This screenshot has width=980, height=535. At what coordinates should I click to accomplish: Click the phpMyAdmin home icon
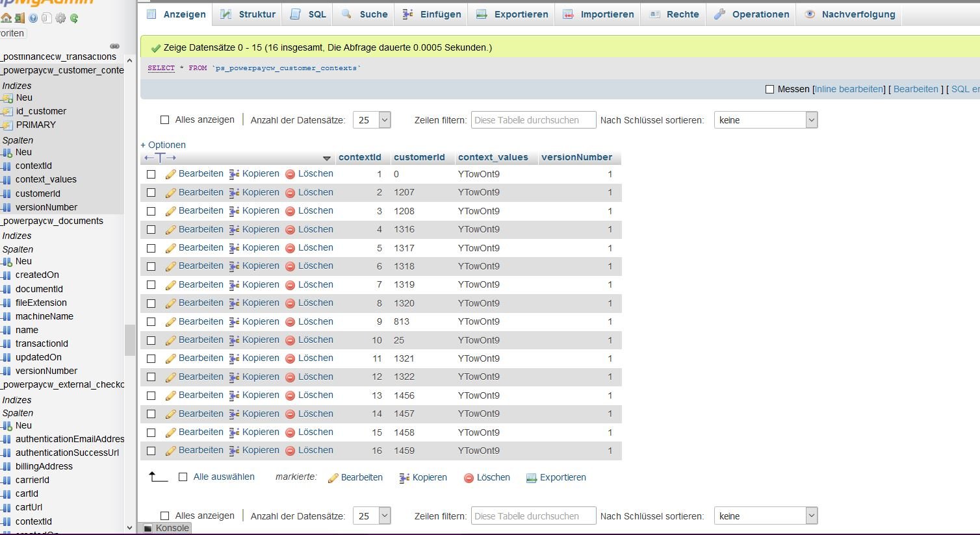click(x=6, y=18)
